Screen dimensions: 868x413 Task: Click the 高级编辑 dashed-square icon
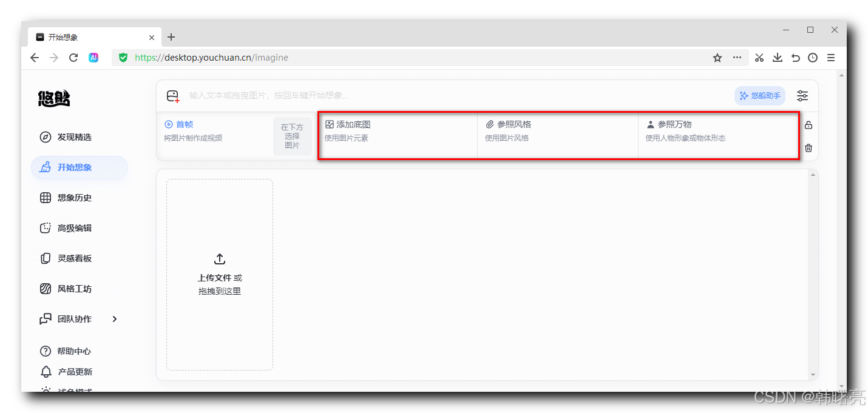46,228
